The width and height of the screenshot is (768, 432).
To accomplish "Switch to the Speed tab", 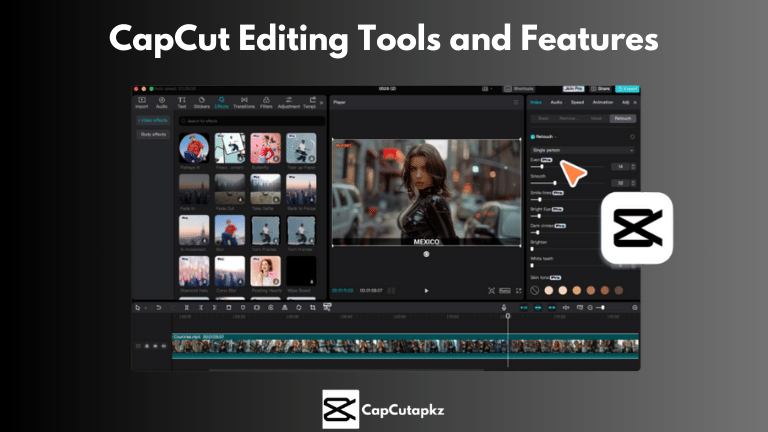I will (x=577, y=102).
